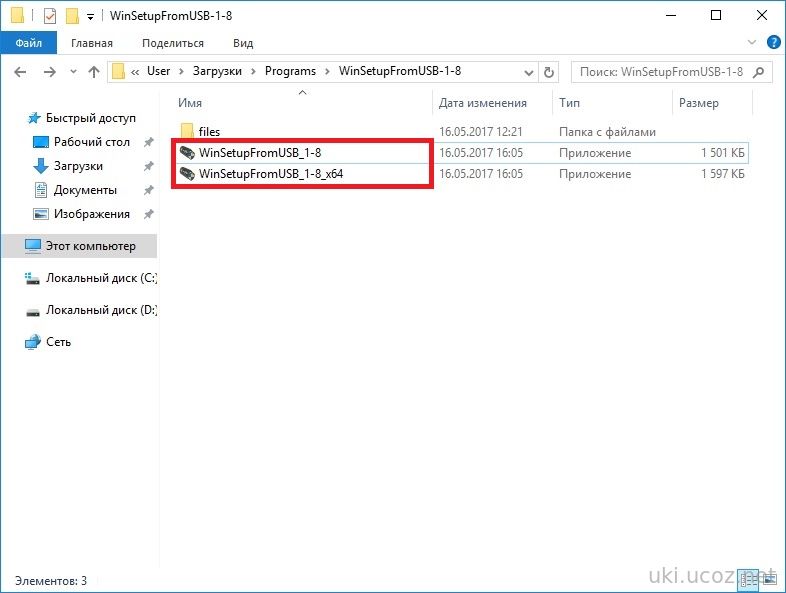
Task: Refresh the current folder view
Action: pyautogui.click(x=549, y=72)
